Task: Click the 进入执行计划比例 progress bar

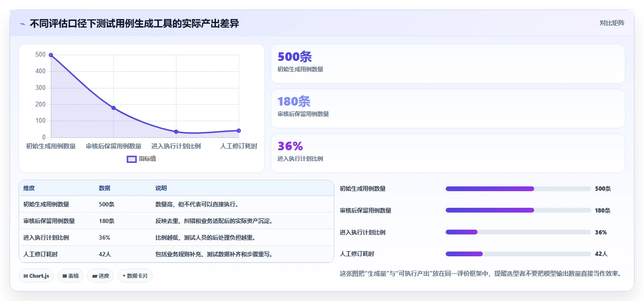Action: [x=518, y=232]
